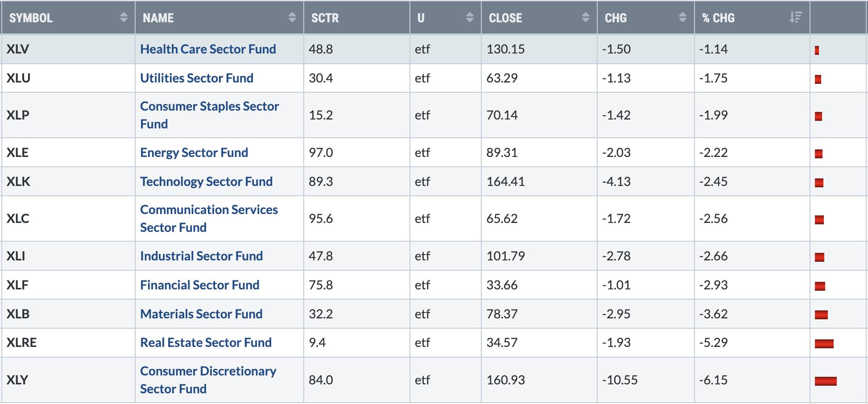Open Utilities Sector Fund link
This screenshot has height=404, width=868.
[197, 78]
